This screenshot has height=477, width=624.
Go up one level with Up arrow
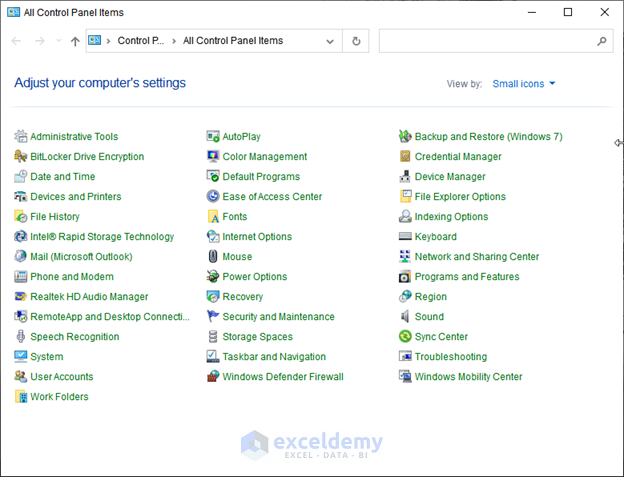coord(75,41)
